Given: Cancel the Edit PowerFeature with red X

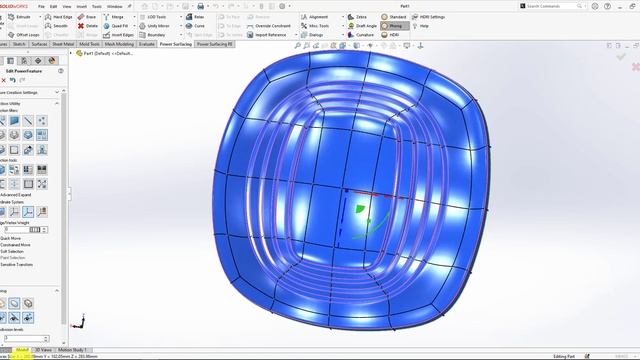Looking at the screenshot, I should pyautogui.click(x=4, y=80).
